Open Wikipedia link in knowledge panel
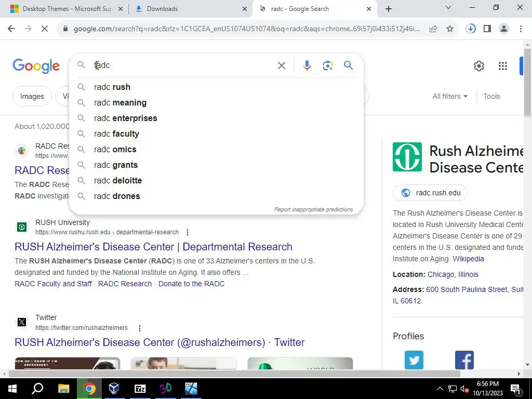532x399 pixels. 468,259
